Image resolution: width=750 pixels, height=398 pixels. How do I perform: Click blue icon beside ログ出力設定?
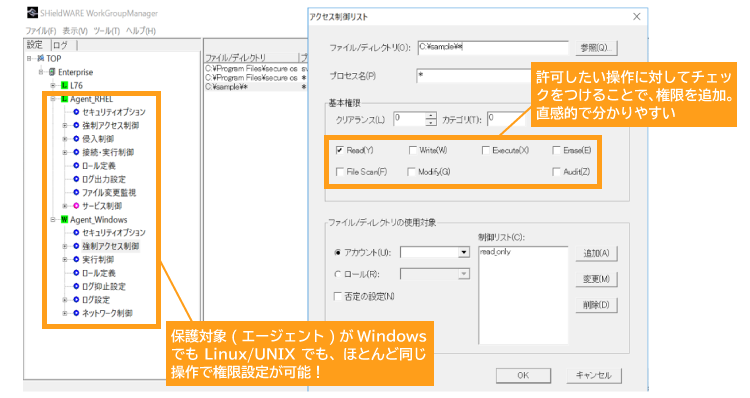coord(76,179)
